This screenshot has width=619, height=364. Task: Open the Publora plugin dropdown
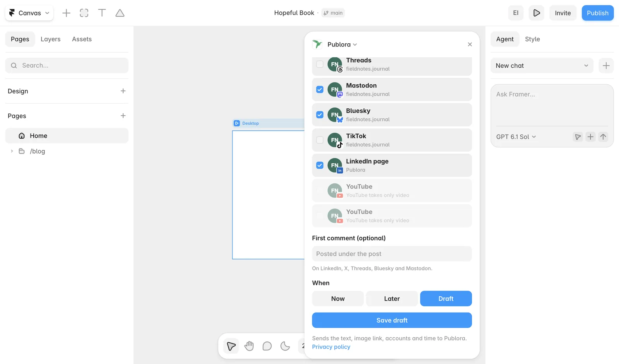pos(342,44)
